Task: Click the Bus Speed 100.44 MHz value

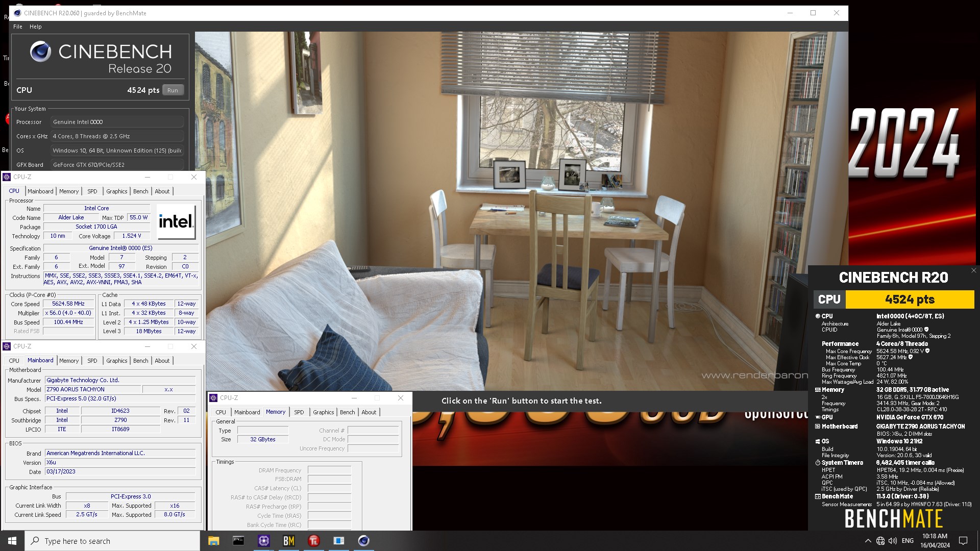Action: click(68, 322)
